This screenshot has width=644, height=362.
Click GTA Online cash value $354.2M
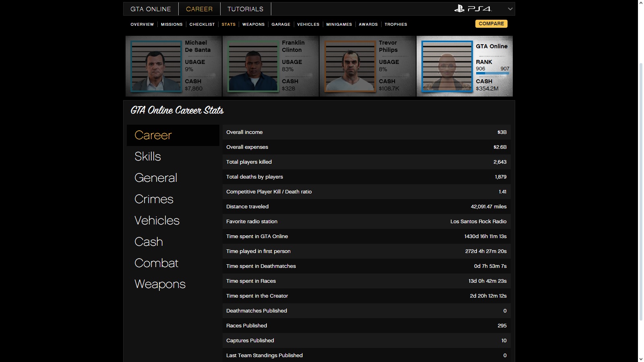point(487,88)
